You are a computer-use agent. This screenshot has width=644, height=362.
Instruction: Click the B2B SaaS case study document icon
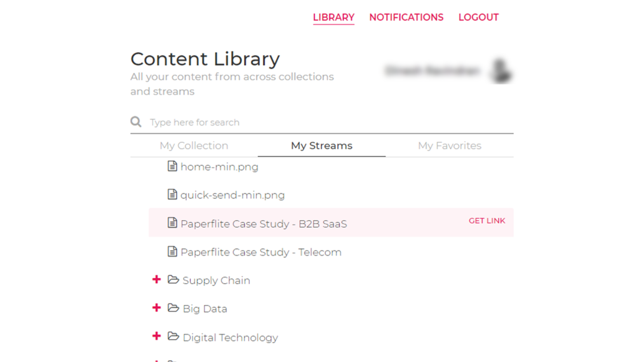click(x=172, y=223)
